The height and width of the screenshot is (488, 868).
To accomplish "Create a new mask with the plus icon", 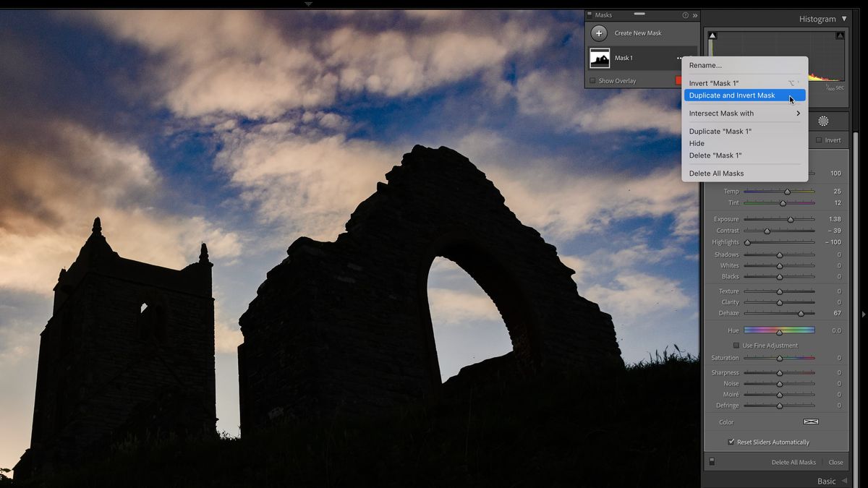I will point(599,33).
